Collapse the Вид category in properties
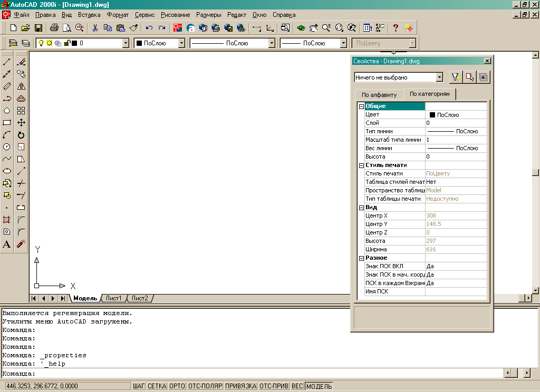 click(x=361, y=207)
